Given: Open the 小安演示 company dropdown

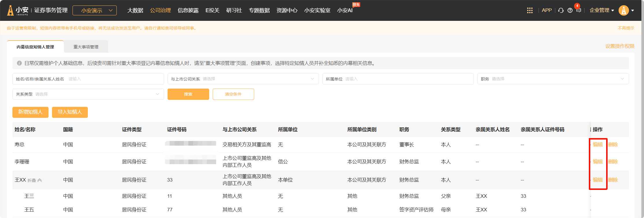Looking at the screenshot, I should pyautogui.click(x=94, y=10).
